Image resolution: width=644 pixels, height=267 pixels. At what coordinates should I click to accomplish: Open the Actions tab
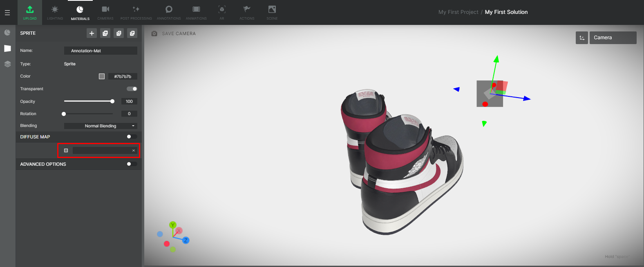tap(247, 13)
